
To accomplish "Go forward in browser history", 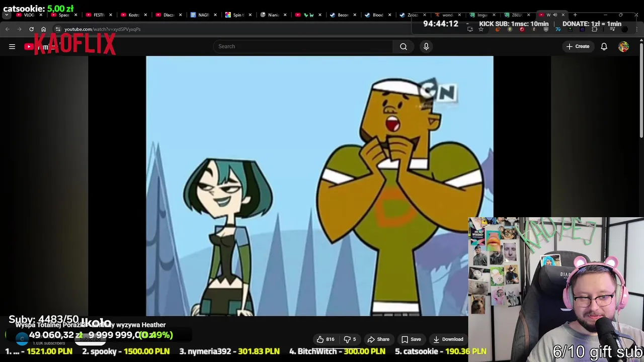I will pos(19,29).
